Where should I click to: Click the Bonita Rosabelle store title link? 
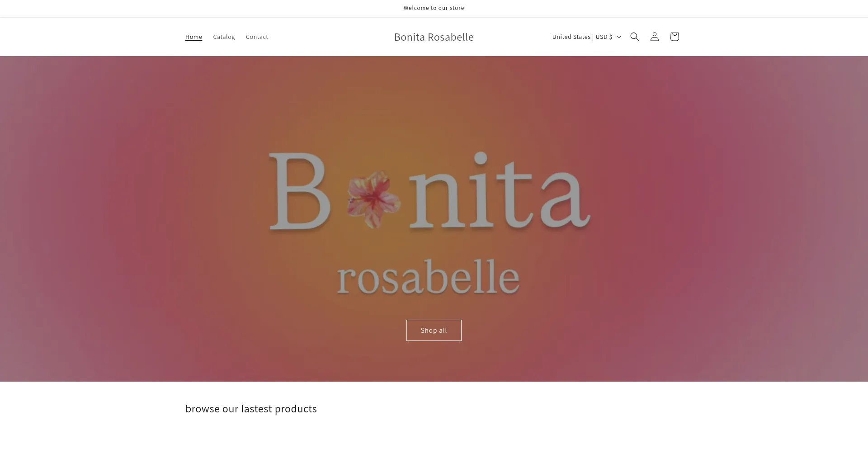coord(434,37)
